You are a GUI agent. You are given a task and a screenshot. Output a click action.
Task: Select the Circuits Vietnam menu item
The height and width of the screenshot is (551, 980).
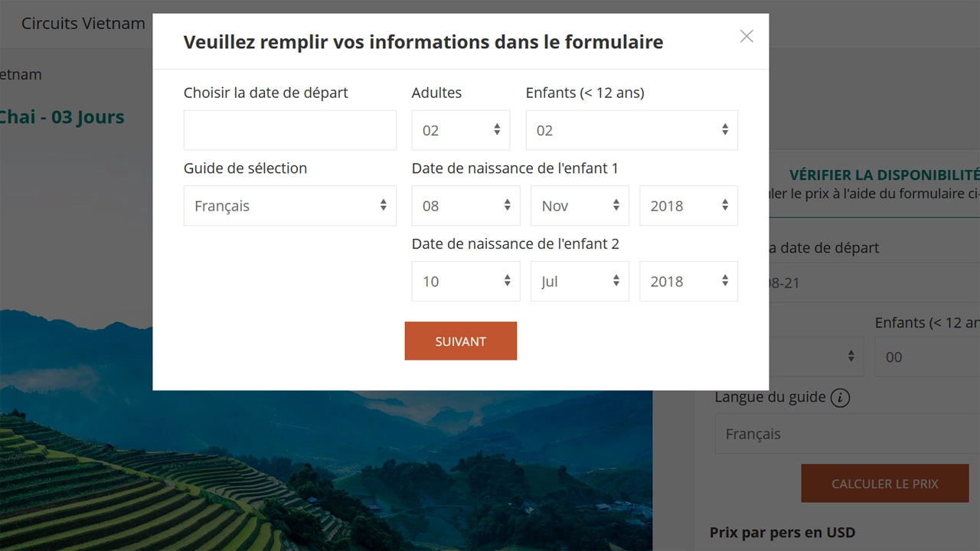[83, 23]
